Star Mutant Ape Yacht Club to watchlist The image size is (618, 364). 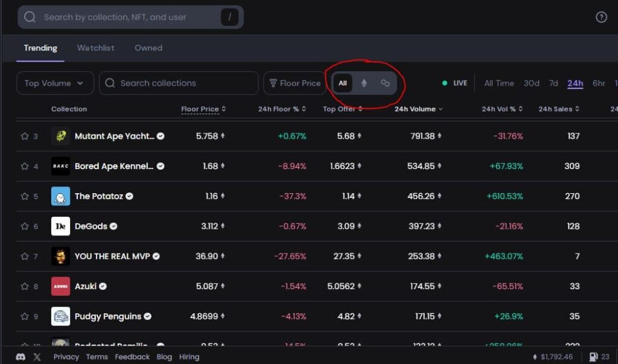pos(25,136)
